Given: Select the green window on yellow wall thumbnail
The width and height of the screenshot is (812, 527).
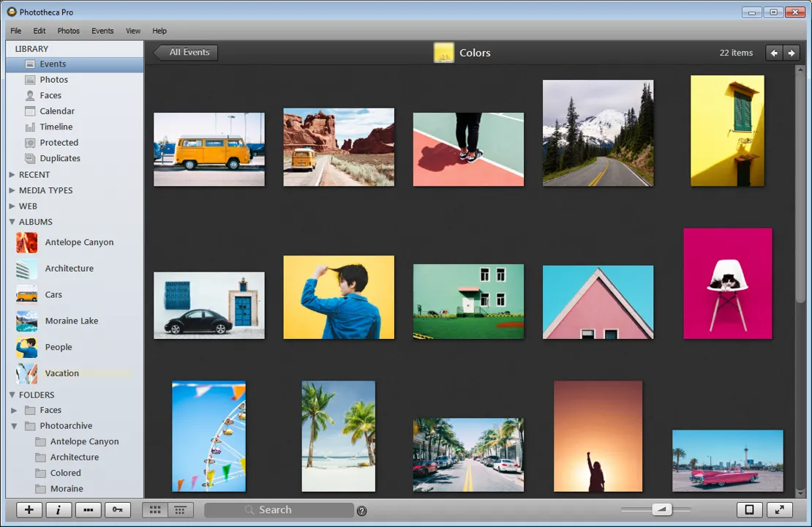Looking at the screenshot, I should 728,130.
